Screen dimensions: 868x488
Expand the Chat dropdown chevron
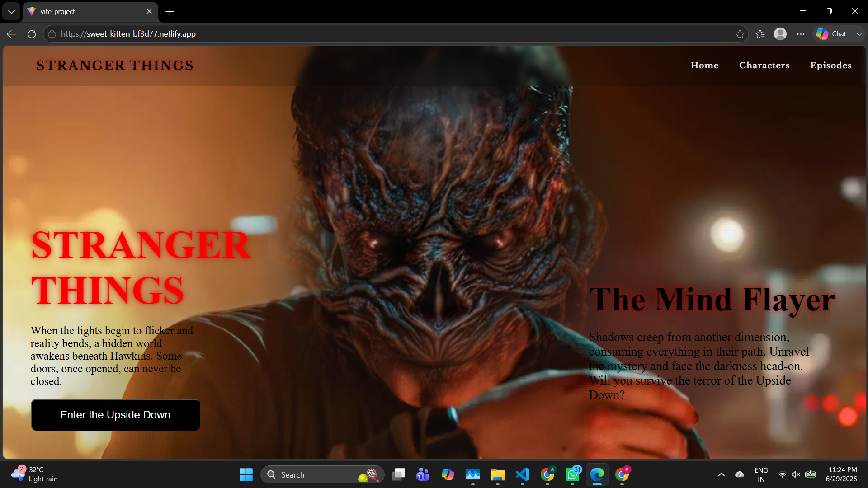(x=859, y=34)
